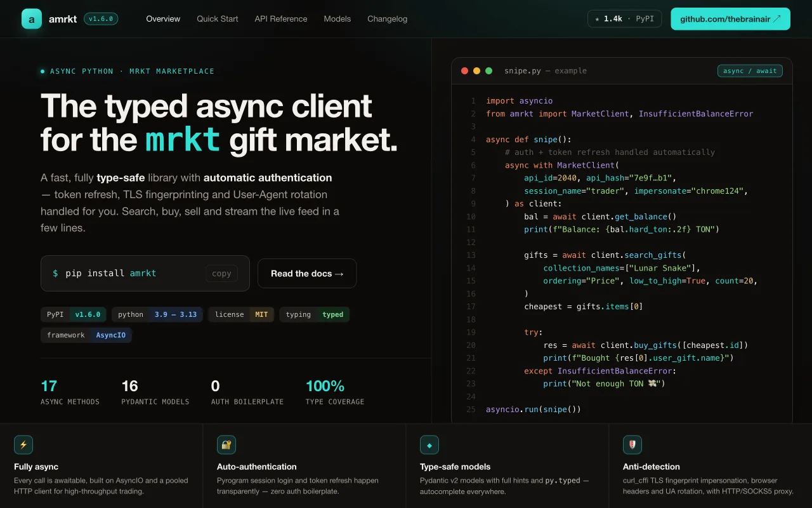Open the Overview nav item
The height and width of the screenshot is (508, 812).
pyautogui.click(x=163, y=19)
